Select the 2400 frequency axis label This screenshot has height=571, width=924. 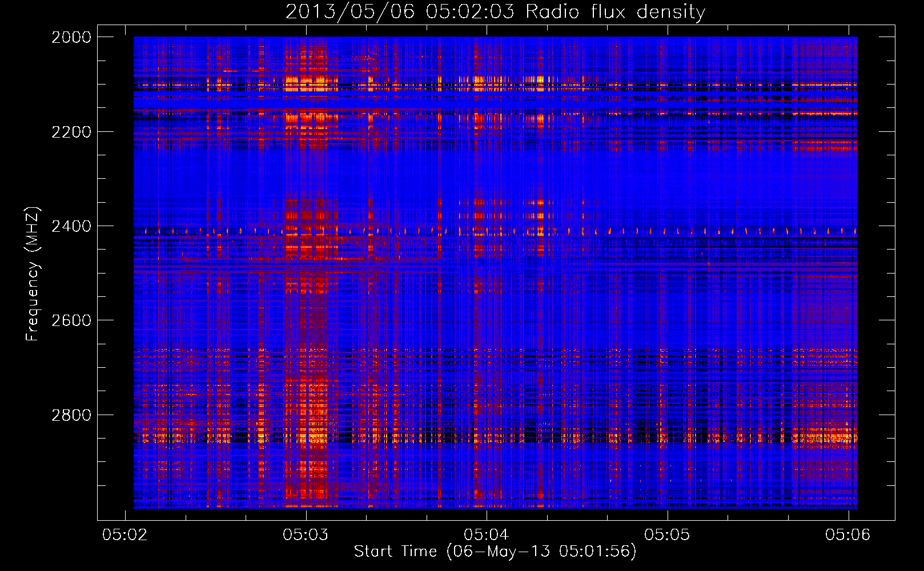click(x=71, y=227)
